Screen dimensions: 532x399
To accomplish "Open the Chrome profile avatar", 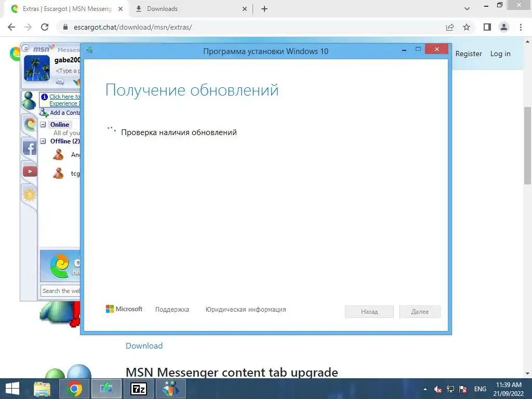I will tap(504, 27).
